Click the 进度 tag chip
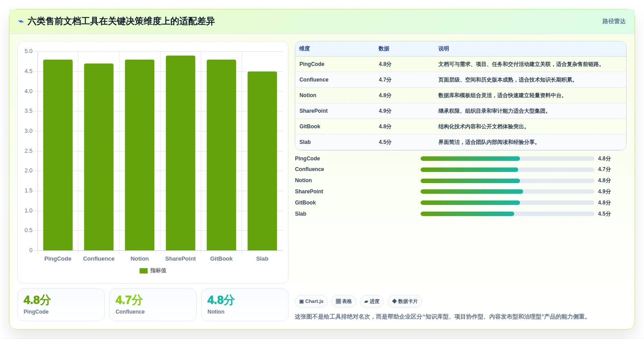Image resolution: width=644 pixels, height=339 pixels. pyautogui.click(x=372, y=302)
